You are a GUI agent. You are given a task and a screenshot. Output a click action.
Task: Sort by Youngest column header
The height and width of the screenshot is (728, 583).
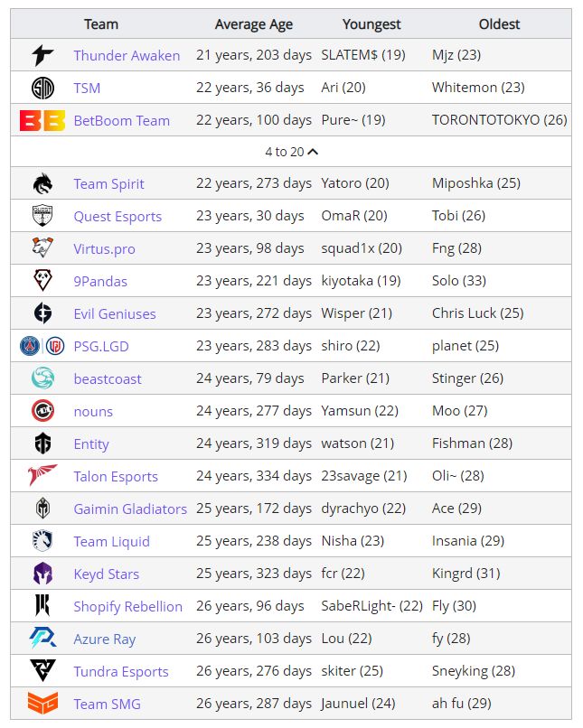[x=371, y=24]
